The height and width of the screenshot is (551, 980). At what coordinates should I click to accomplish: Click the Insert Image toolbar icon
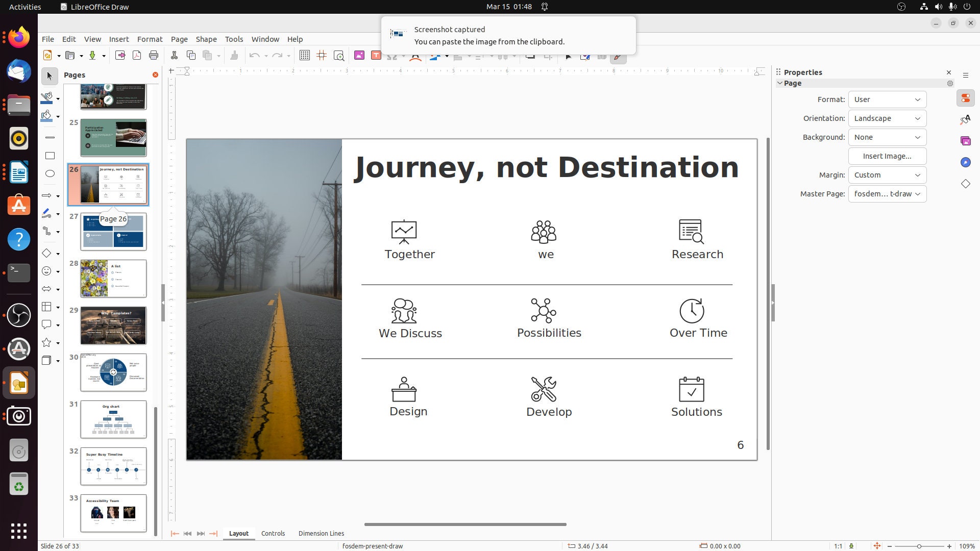coord(359,56)
